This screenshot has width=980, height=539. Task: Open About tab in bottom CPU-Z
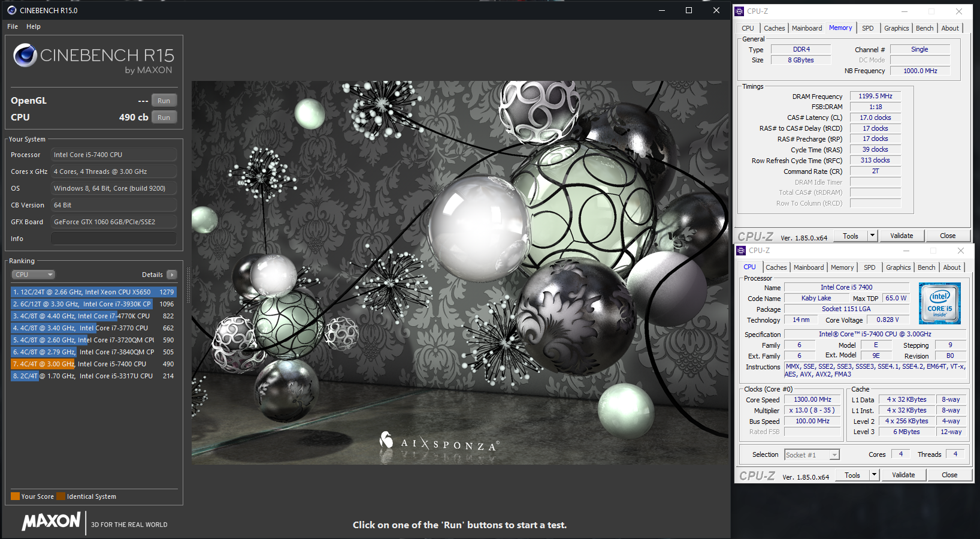click(x=952, y=267)
